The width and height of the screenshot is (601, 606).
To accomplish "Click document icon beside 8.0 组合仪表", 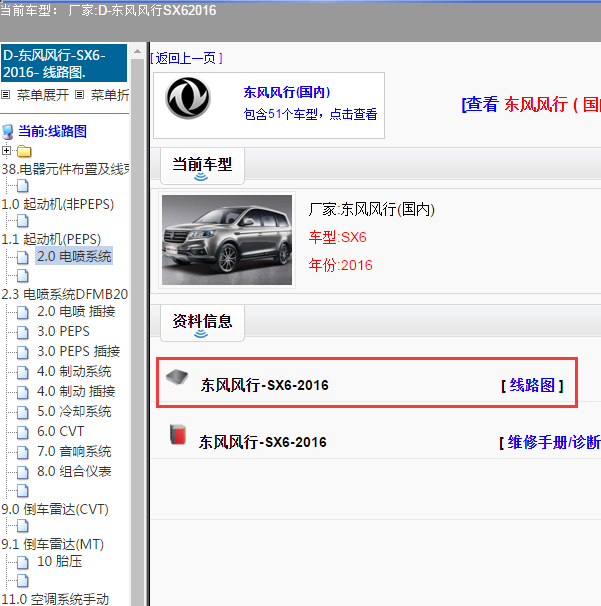I will point(23,472).
